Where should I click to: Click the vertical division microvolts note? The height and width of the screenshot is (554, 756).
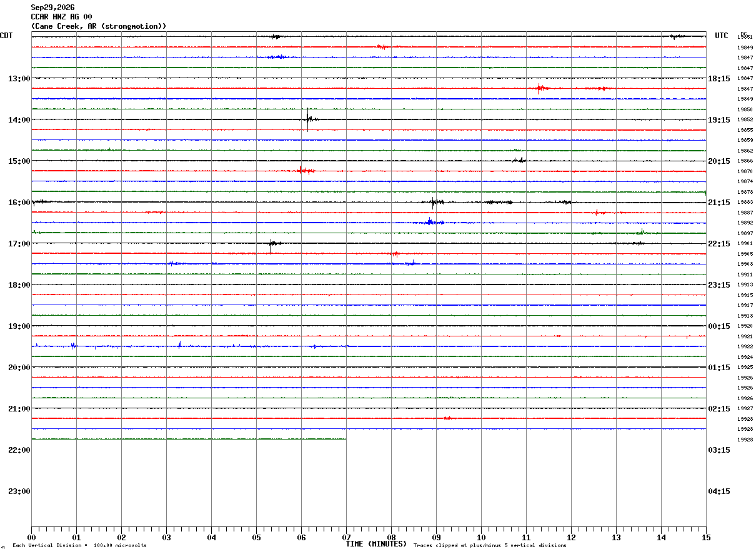(x=79, y=546)
